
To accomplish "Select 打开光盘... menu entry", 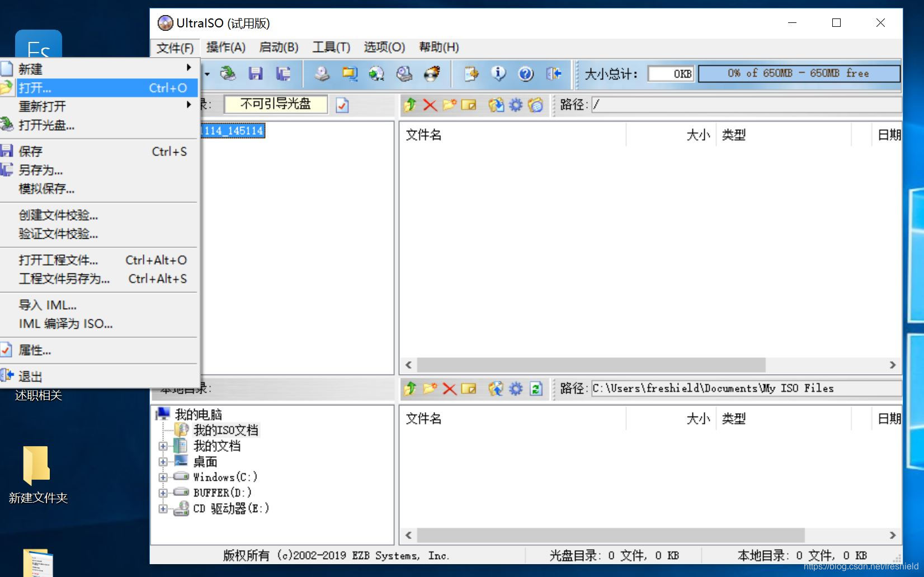I will click(x=99, y=125).
